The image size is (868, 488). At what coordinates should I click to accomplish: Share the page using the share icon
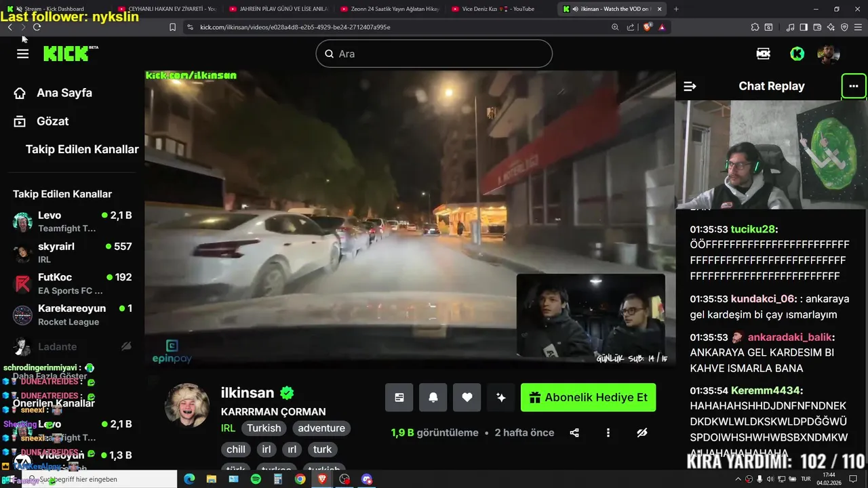[x=631, y=27]
